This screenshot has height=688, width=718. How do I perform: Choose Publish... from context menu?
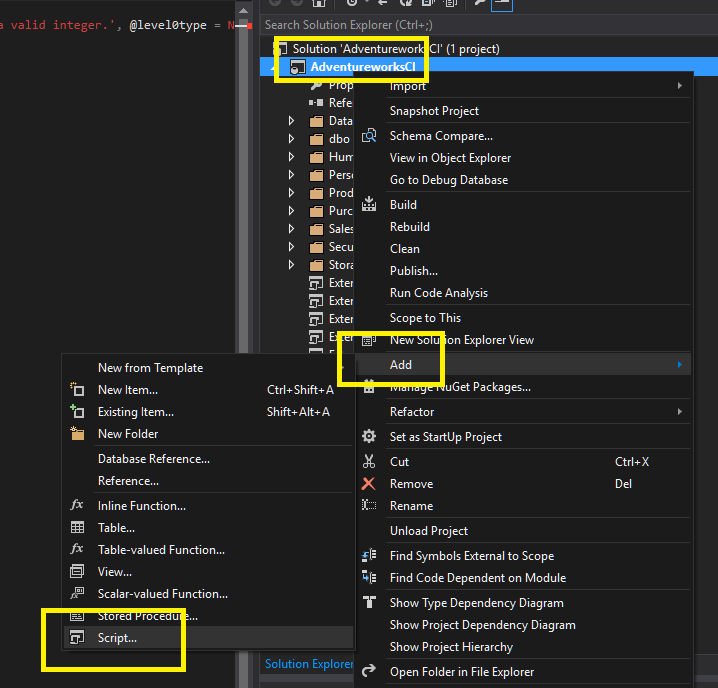(413, 271)
